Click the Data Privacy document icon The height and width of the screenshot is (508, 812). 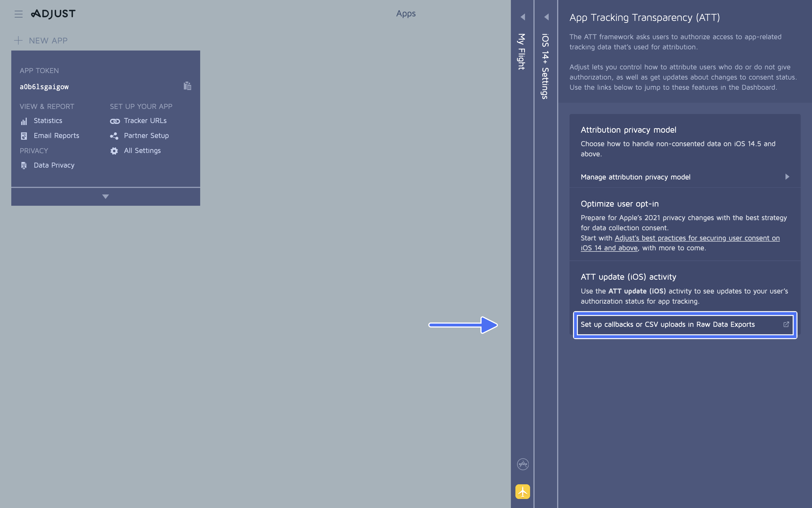(x=24, y=165)
